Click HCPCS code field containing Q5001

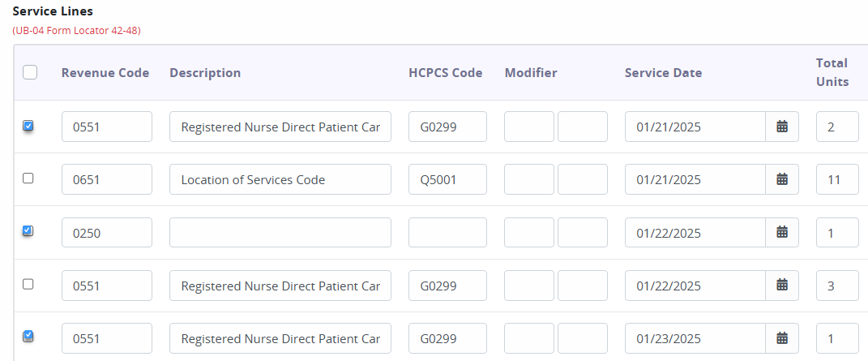pos(448,179)
